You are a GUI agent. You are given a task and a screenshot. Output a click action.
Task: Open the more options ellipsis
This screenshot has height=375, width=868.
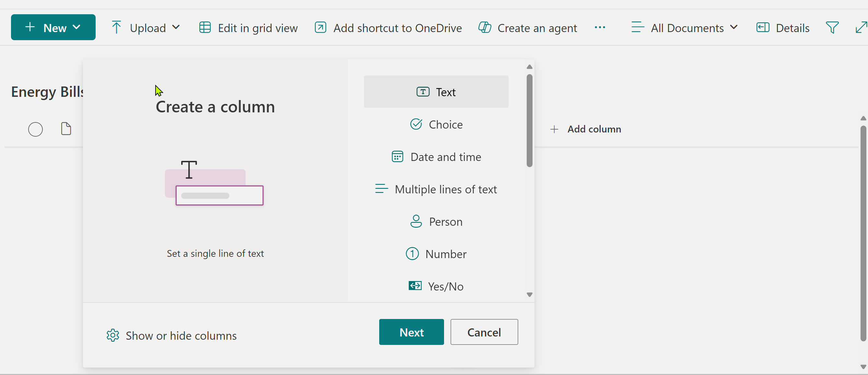pos(600,28)
